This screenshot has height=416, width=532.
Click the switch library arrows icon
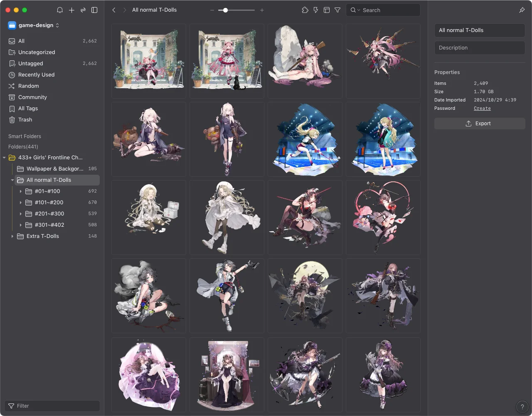click(83, 10)
